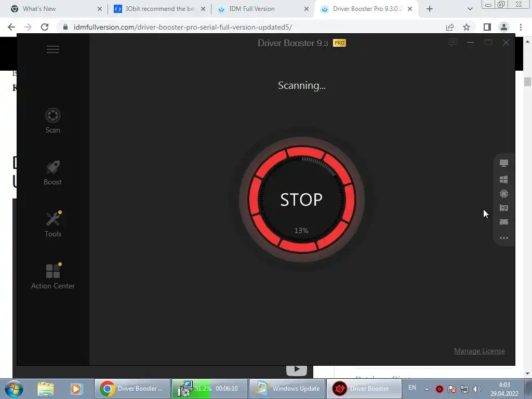
Task: Open a new Chrome tab
Action: pos(430,9)
